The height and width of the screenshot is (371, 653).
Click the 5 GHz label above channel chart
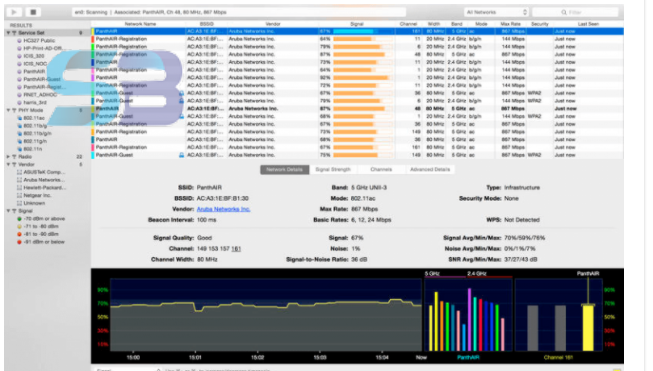click(x=432, y=274)
